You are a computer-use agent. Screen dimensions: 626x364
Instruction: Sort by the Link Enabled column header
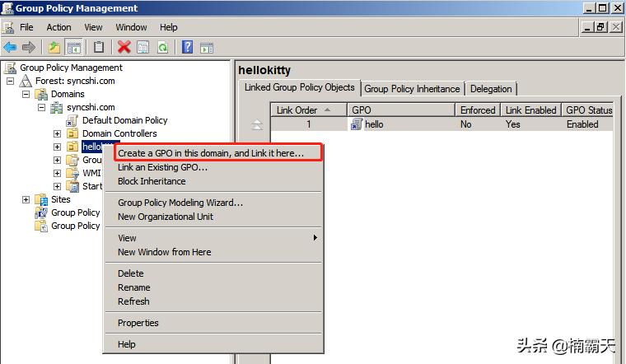(530, 110)
